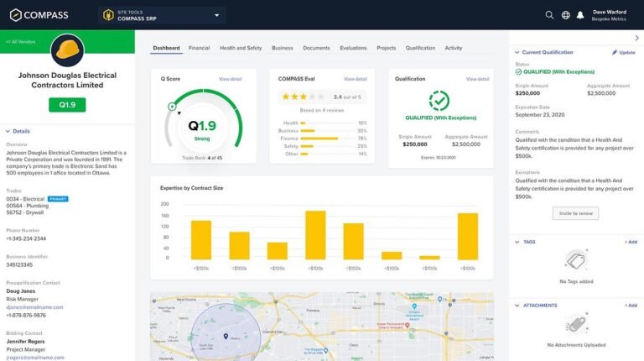Open the Activity tab
Screen dimensions: 644x361
click(x=454, y=48)
